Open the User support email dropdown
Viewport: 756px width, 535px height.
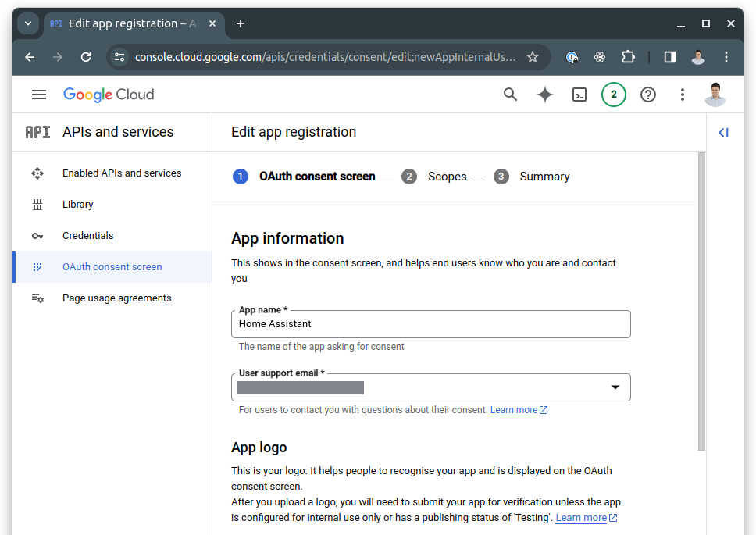click(x=430, y=387)
